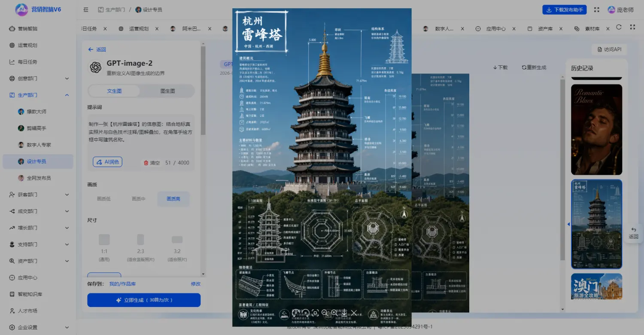The height and width of the screenshot is (335, 644).
Task: Click the 立即生成 generate button
Action: [x=144, y=300]
